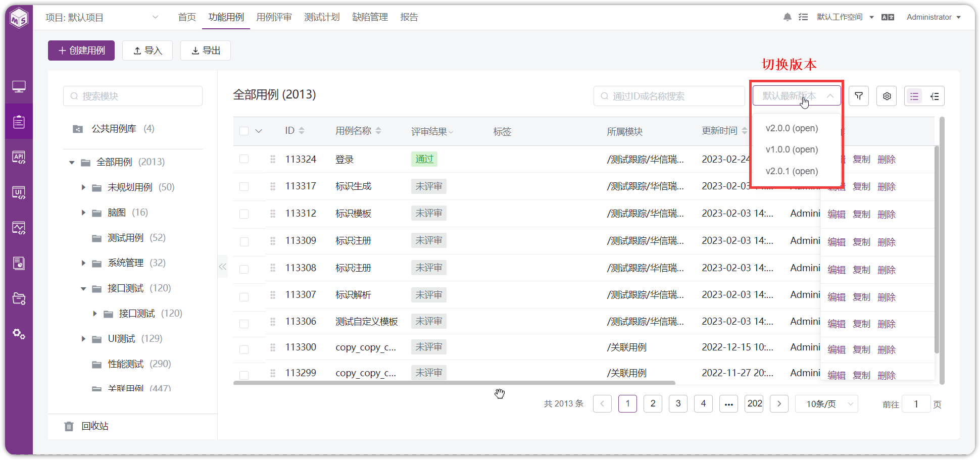980x460 pixels.
Task: Expand the 未规划用例 tree node
Action: (x=83, y=187)
